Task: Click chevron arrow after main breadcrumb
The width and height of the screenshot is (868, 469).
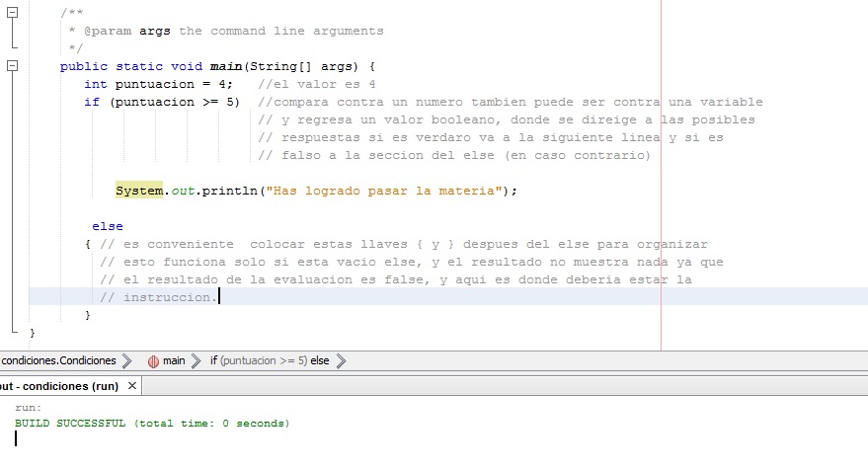Action: (197, 361)
